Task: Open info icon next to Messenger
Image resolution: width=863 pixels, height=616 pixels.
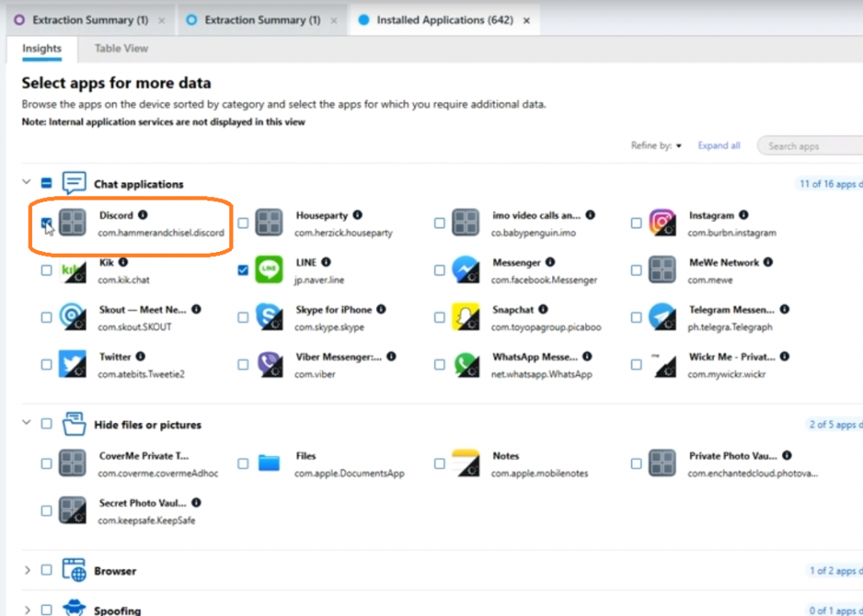Action: [x=549, y=262]
